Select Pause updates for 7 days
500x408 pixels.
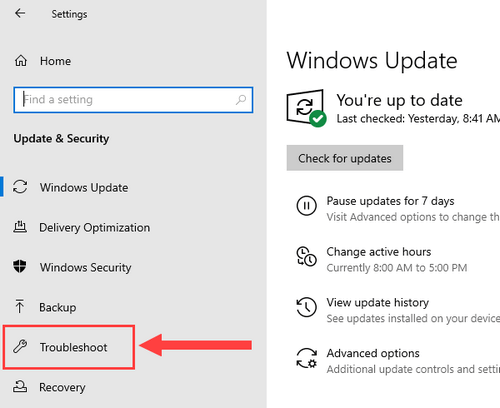point(390,201)
